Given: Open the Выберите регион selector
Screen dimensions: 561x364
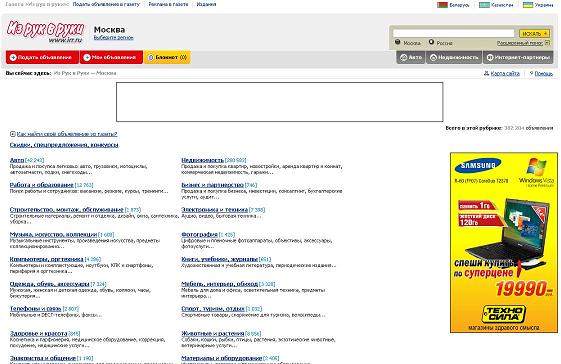Looking at the screenshot, I should tap(113, 38).
